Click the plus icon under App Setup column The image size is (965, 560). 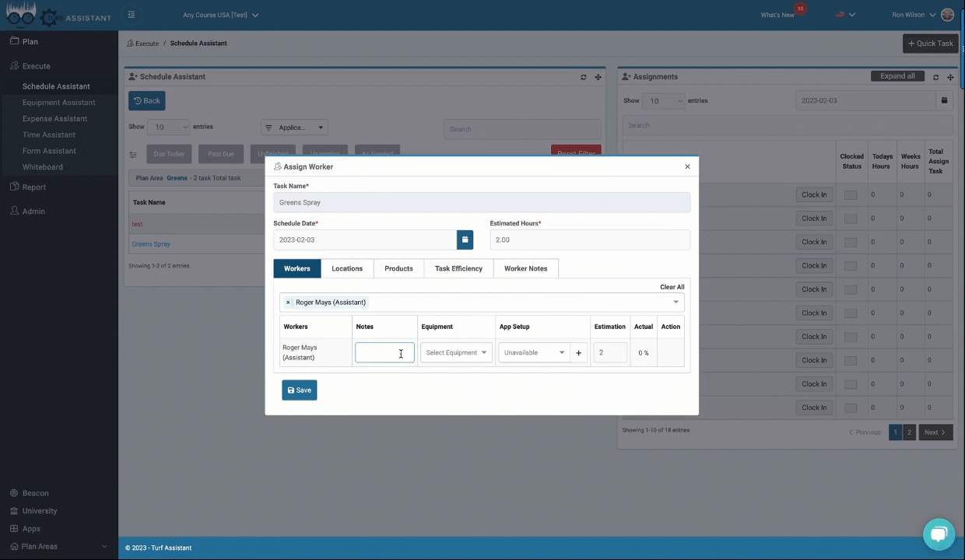coord(578,352)
